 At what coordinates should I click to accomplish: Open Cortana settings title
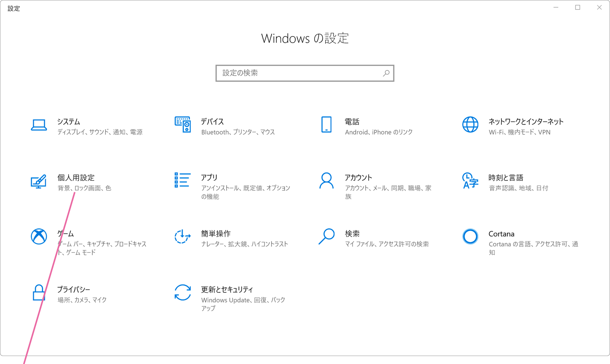(x=501, y=234)
